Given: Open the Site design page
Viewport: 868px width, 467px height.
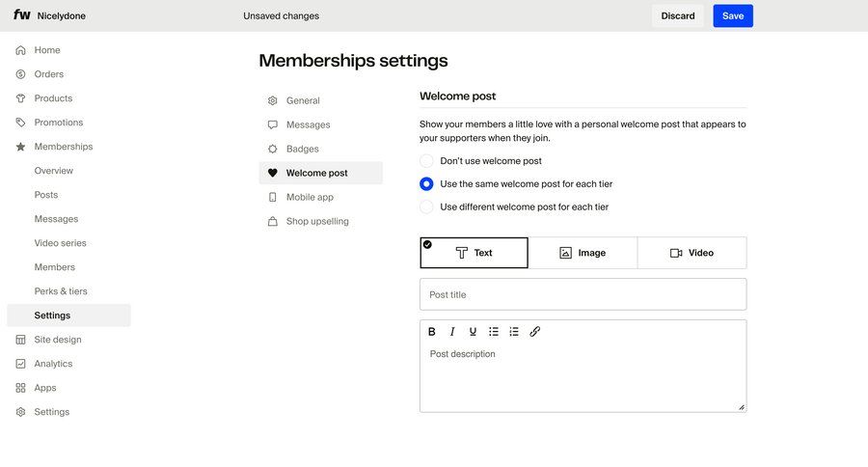Looking at the screenshot, I should pyautogui.click(x=58, y=340).
